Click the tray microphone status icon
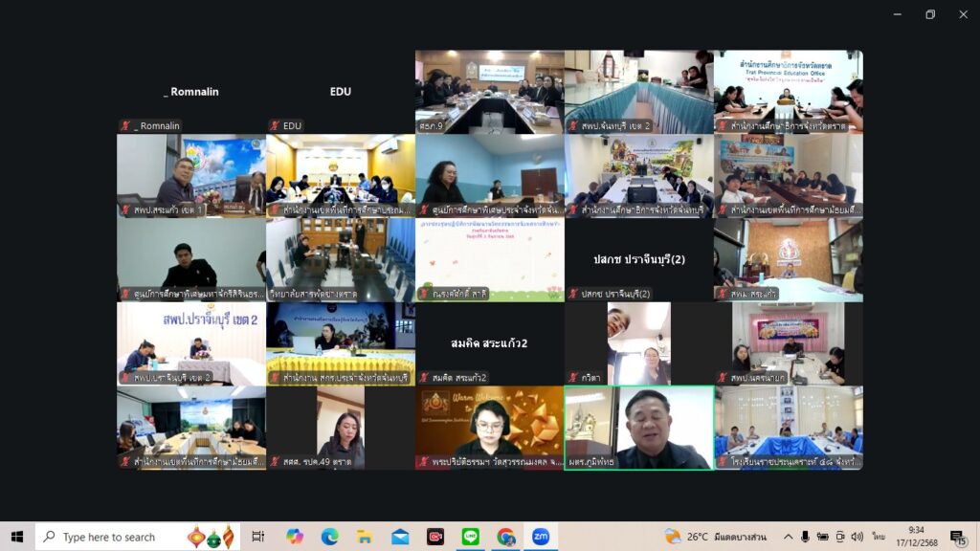Viewport: 980px width, 551px height. pos(805,537)
